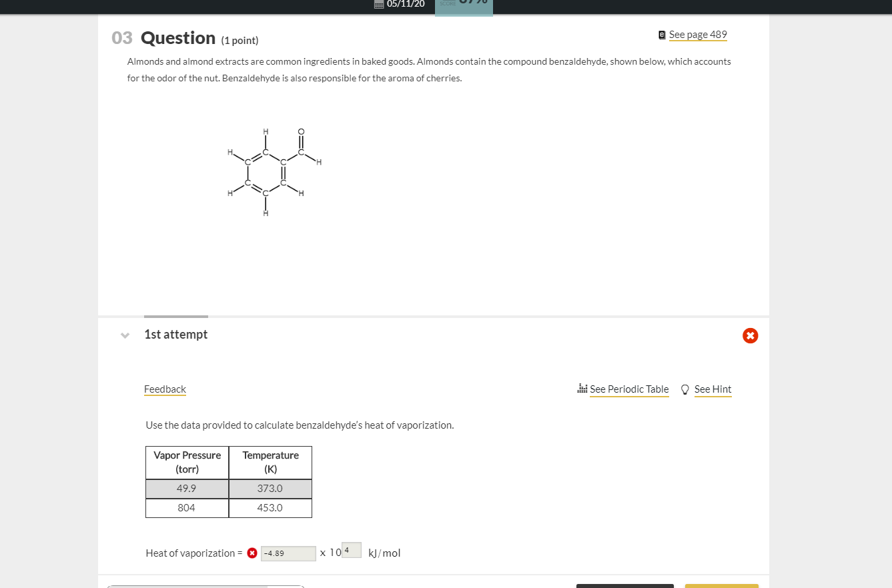The image size is (892, 588).
Task: Click the heat of vaporization value field
Action: pyautogui.click(x=288, y=553)
